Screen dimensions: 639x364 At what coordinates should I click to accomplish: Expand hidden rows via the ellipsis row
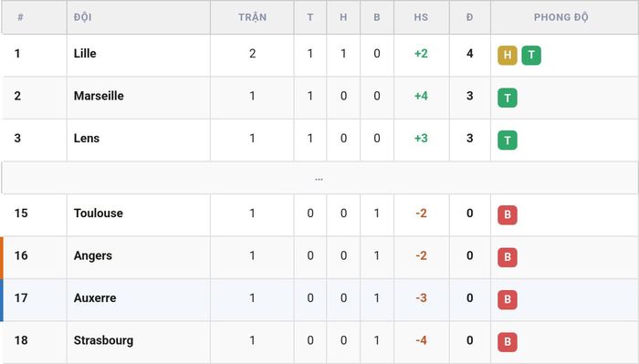click(319, 178)
